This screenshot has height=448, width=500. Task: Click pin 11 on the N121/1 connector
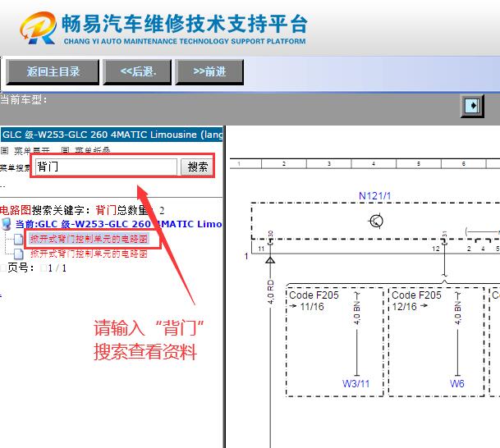[261, 249]
